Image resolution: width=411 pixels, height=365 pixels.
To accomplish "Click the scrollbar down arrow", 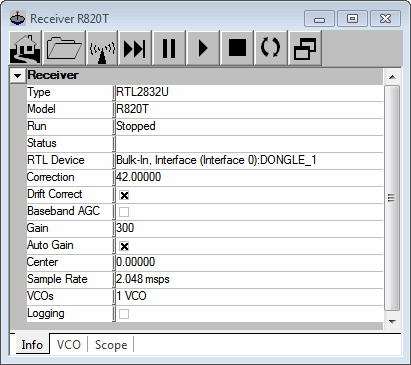I will (x=392, y=322).
